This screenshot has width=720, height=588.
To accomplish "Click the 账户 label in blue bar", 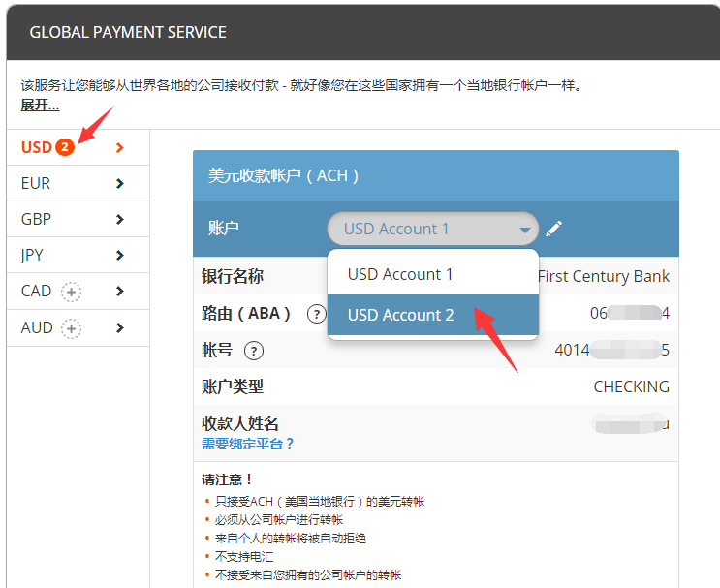I will click(x=223, y=228).
